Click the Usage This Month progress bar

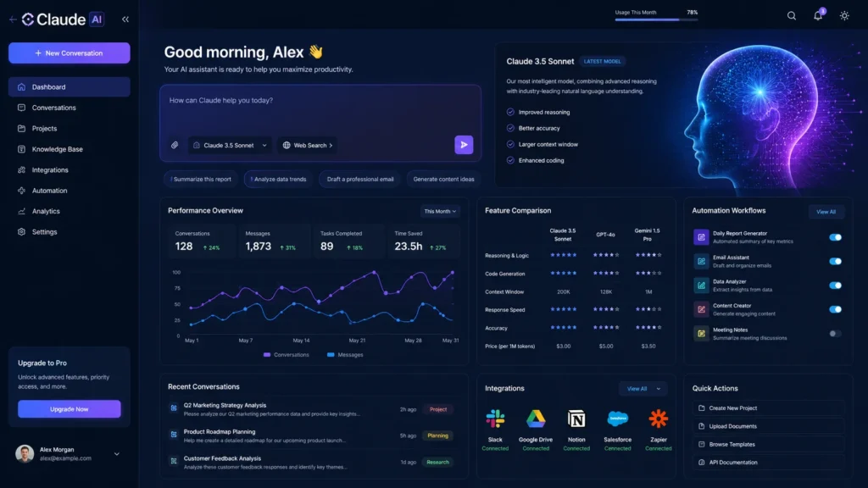(656, 20)
